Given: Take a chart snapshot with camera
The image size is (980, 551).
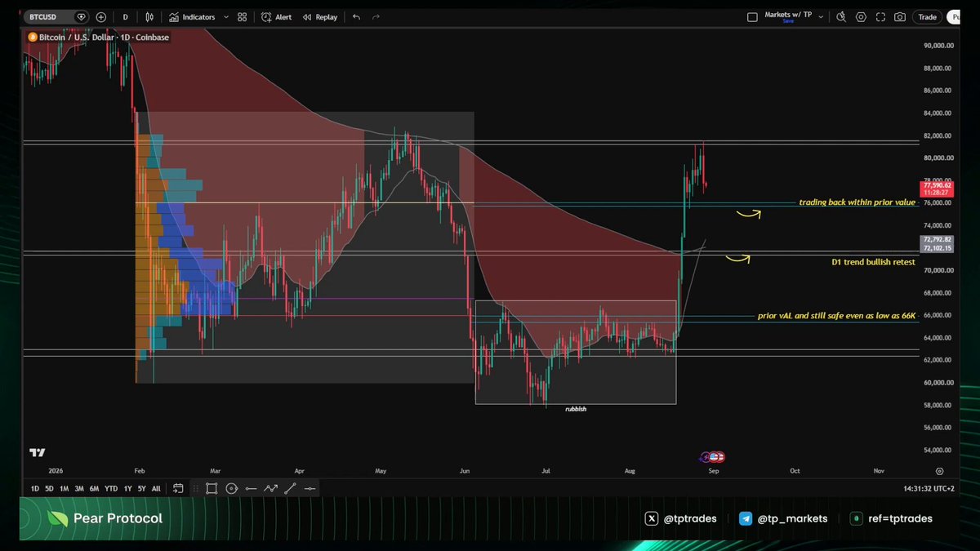Looking at the screenshot, I should (899, 16).
